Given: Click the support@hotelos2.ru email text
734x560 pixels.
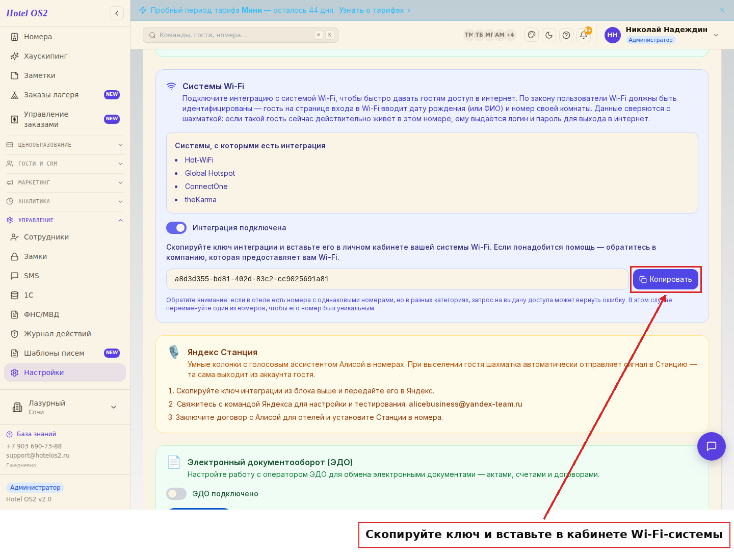Looking at the screenshot, I should 38,456.
